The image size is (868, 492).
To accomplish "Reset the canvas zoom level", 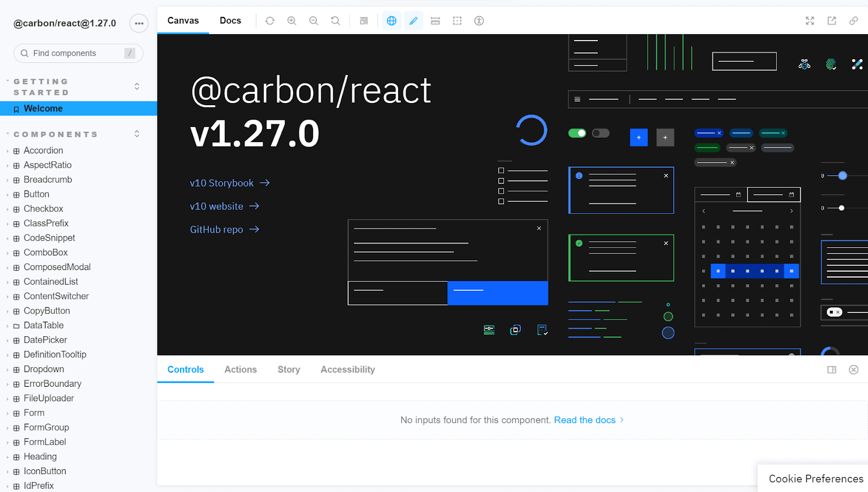I will [x=335, y=21].
